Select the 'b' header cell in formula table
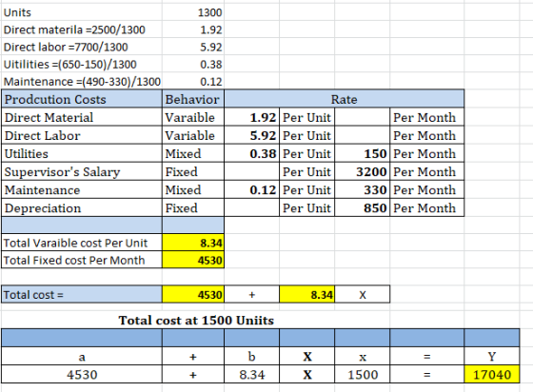This screenshot has width=533, height=392. [251, 357]
